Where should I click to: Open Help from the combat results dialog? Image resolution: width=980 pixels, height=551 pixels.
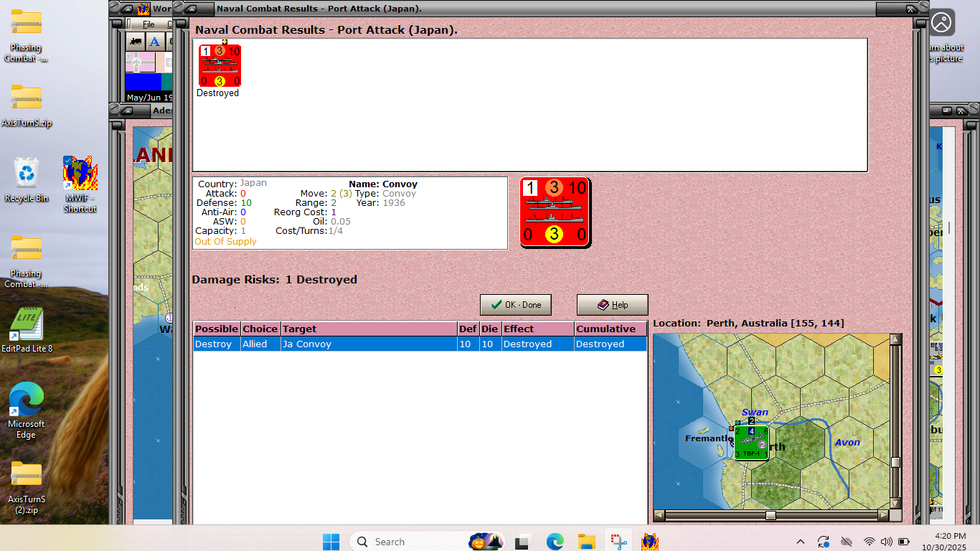click(x=612, y=304)
